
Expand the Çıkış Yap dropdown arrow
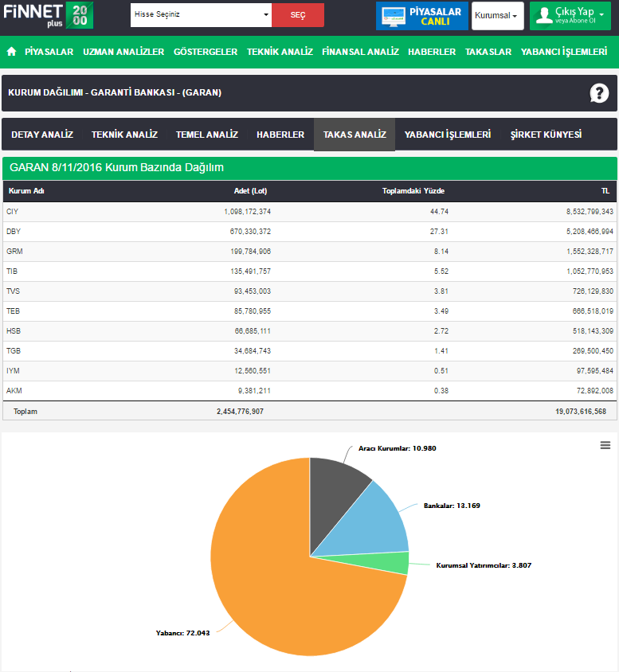pos(601,15)
